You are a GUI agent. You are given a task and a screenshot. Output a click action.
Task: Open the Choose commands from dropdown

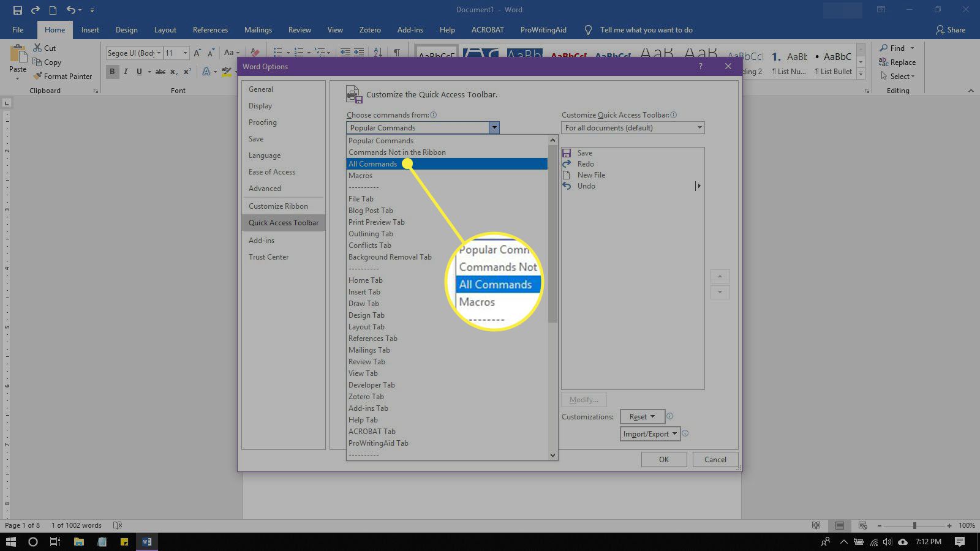pyautogui.click(x=423, y=127)
